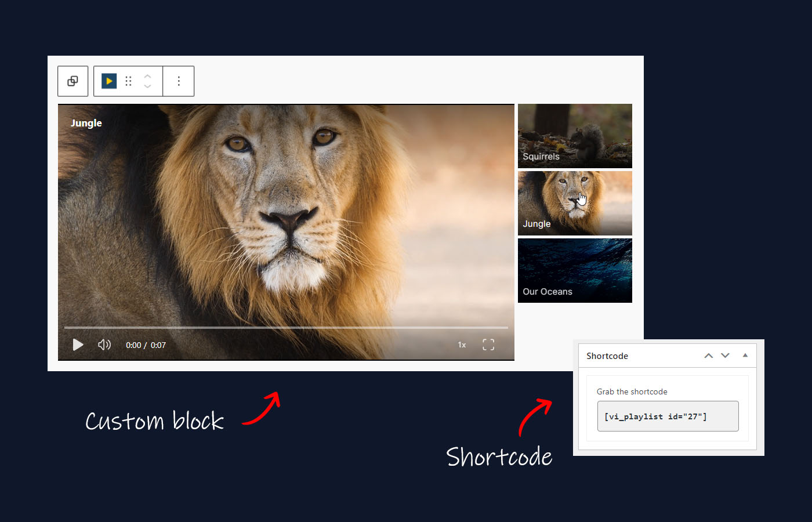Click the vi_playlist shortcode field

tap(668, 416)
